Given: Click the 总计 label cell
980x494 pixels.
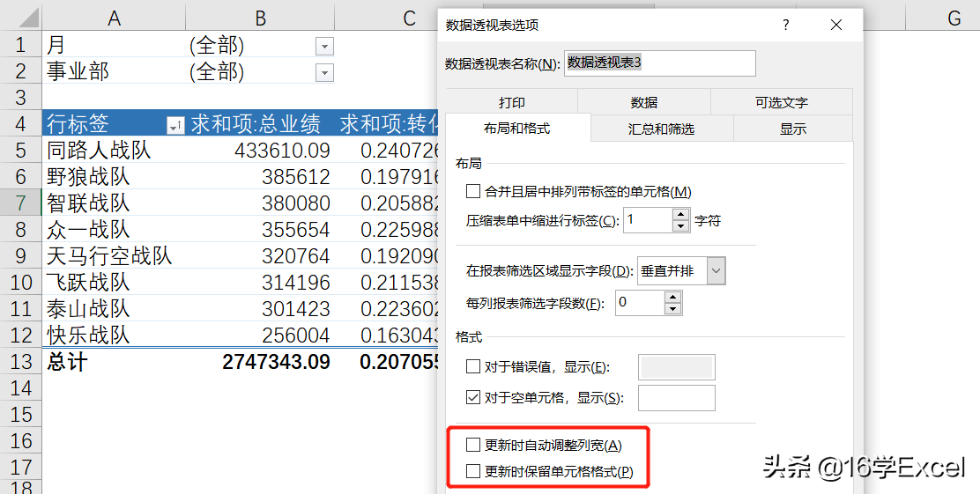Looking at the screenshot, I should [x=114, y=361].
